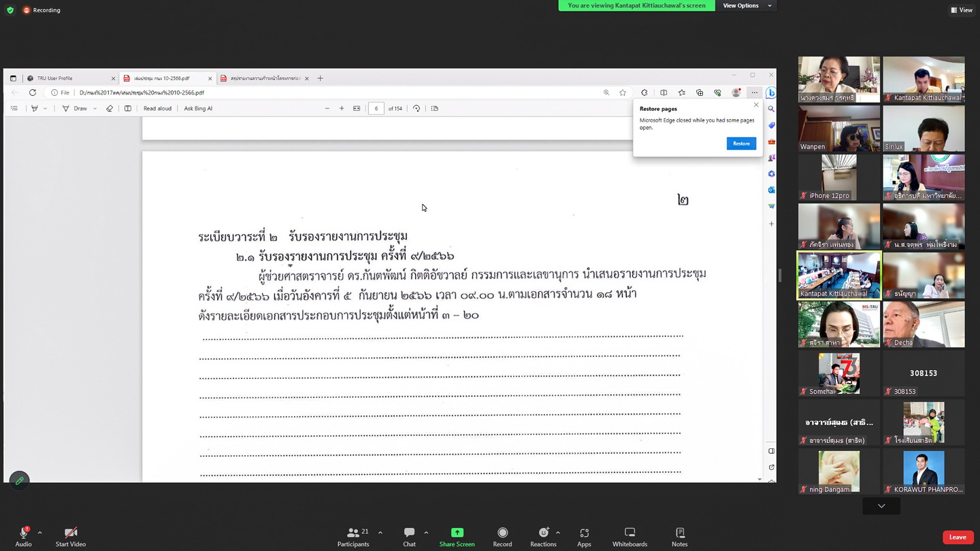This screenshot has width=980, height=551.
Task: Select the Wanpen participant video tile
Action: (839, 129)
